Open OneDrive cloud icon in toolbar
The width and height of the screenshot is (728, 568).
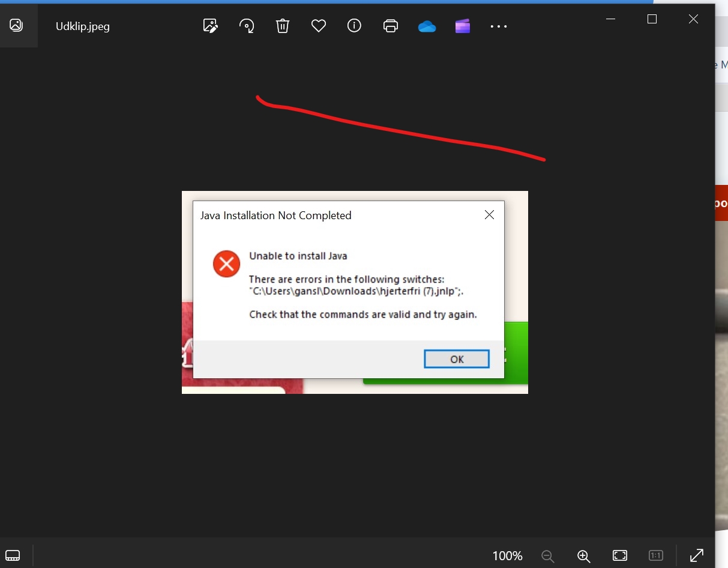point(427,26)
